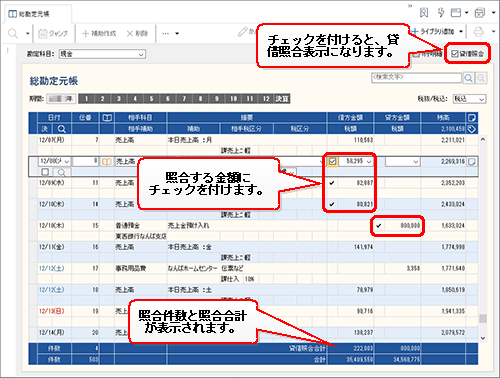
Task: Click the 売上金預け入れ description cell
Action: [x=246, y=226]
